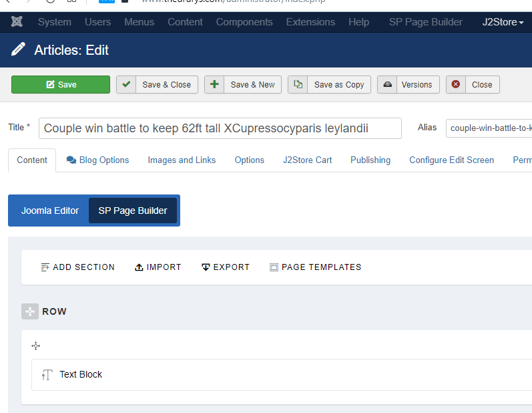Click Save & Close button

pos(157,85)
